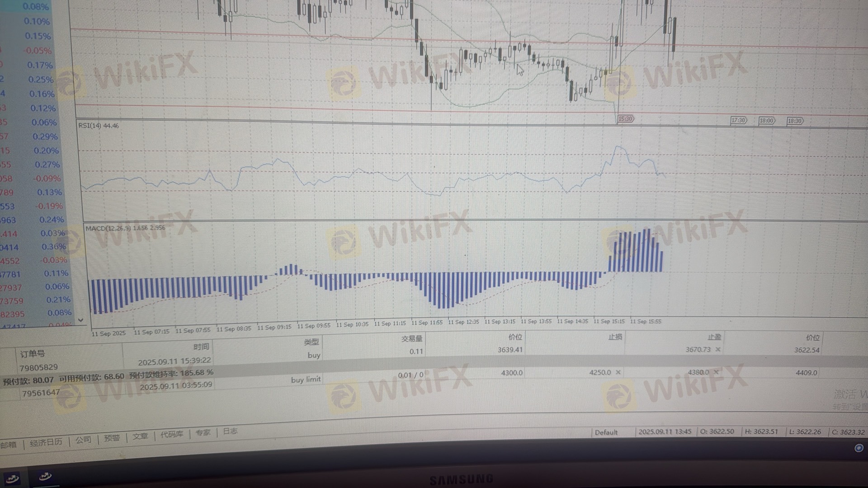Click the first MetaTrader taskbar icon
The height and width of the screenshot is (488, 868).
pyautogui.click(x=12, y=478)
